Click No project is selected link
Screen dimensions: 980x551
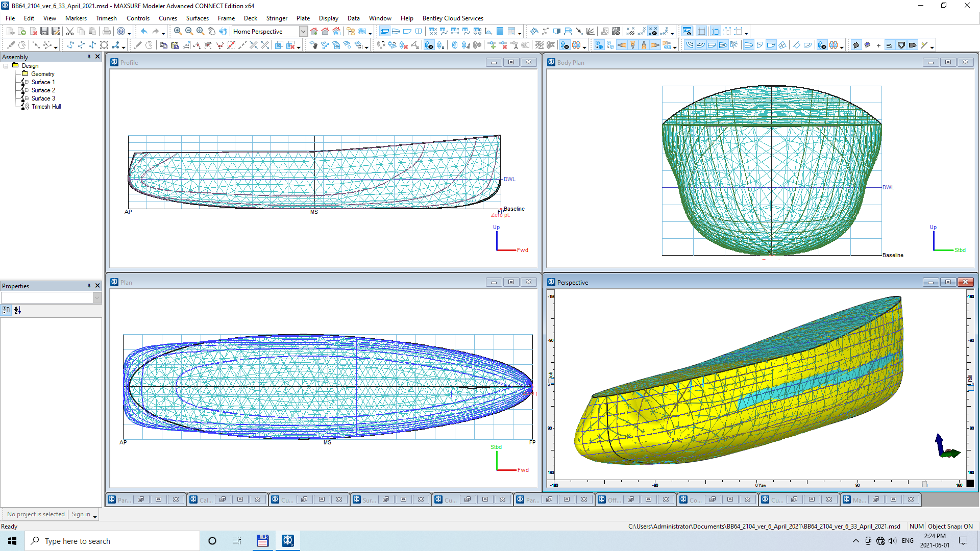click(x=36, y=514)
